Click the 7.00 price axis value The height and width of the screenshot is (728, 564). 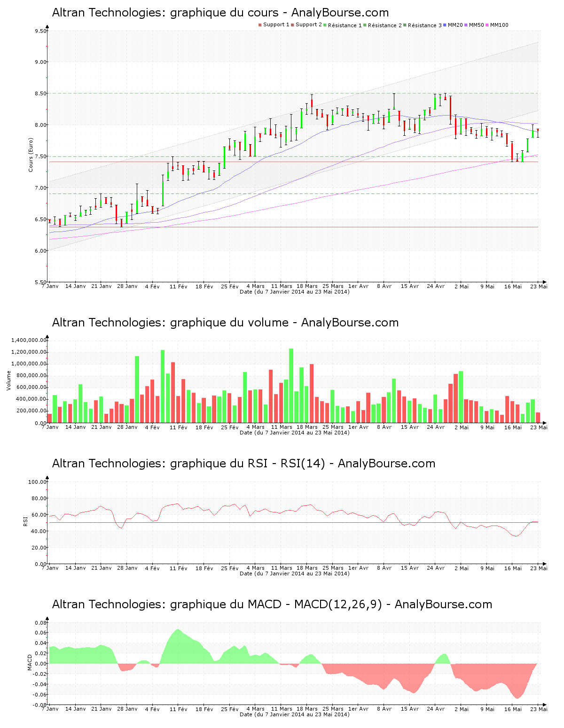40,188
